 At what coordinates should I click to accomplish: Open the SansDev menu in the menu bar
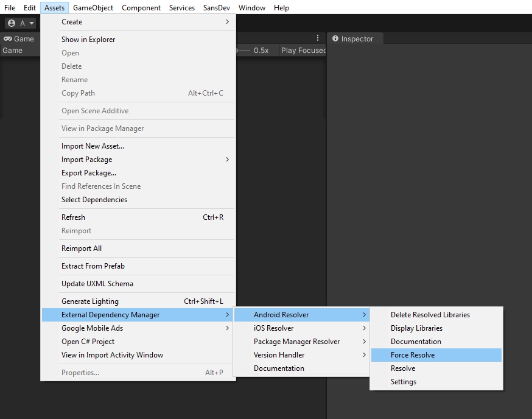[x=217, y=8]
